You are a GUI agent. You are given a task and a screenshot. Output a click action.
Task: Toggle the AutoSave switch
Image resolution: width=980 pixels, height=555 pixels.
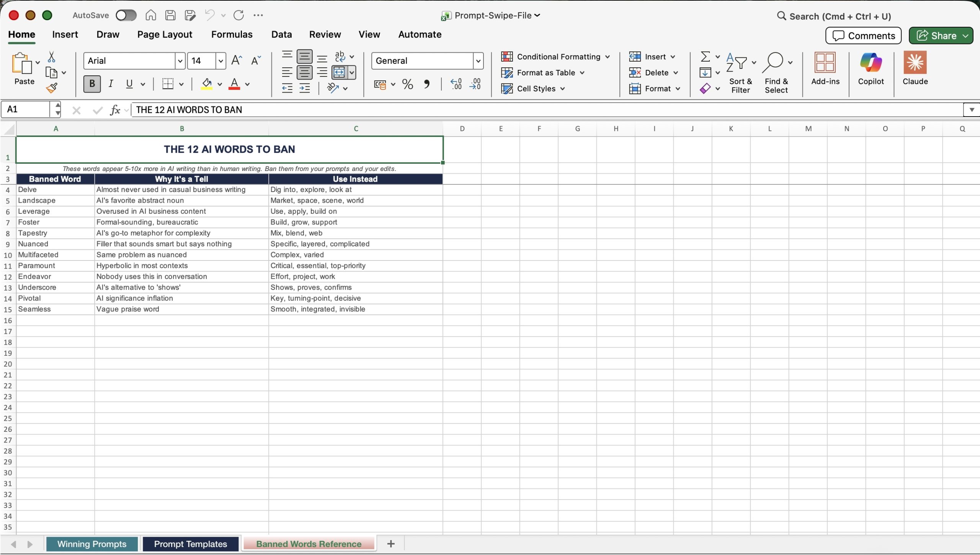click(x=126, y=15)
